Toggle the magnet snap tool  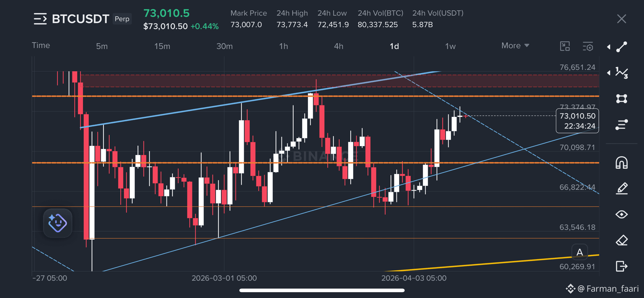622,163
